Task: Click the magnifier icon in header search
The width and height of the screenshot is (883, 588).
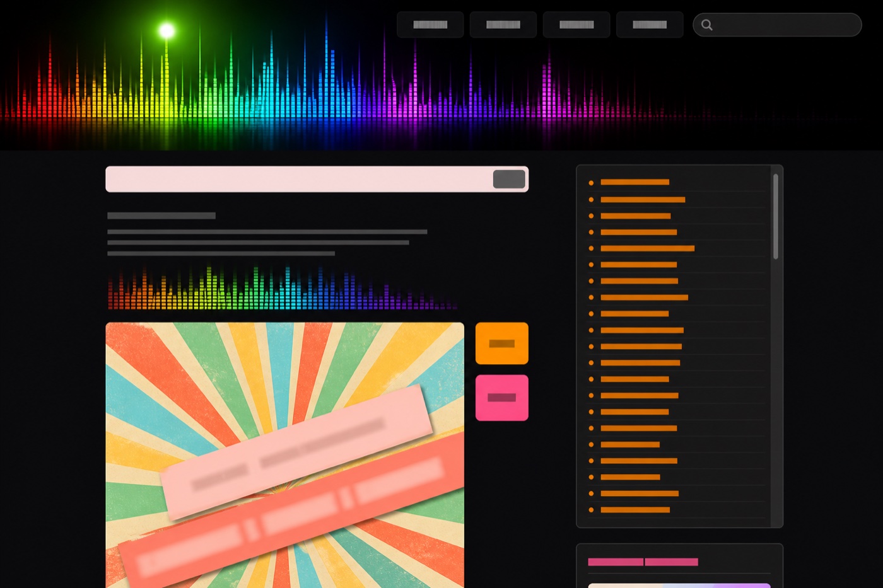Action: [x=707, y=25]
